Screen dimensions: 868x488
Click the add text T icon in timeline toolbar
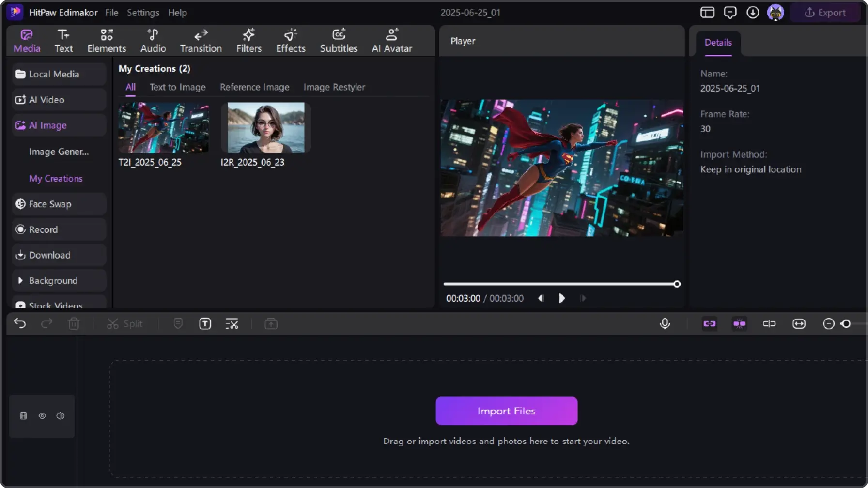(205, 323)
